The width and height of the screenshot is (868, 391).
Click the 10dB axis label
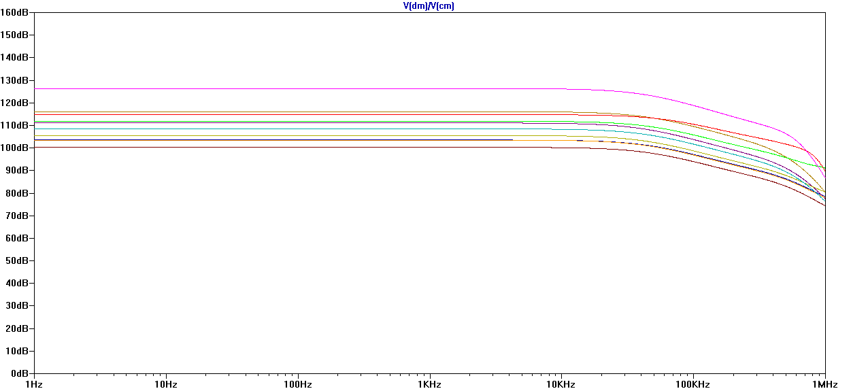[x=17, y=351]
